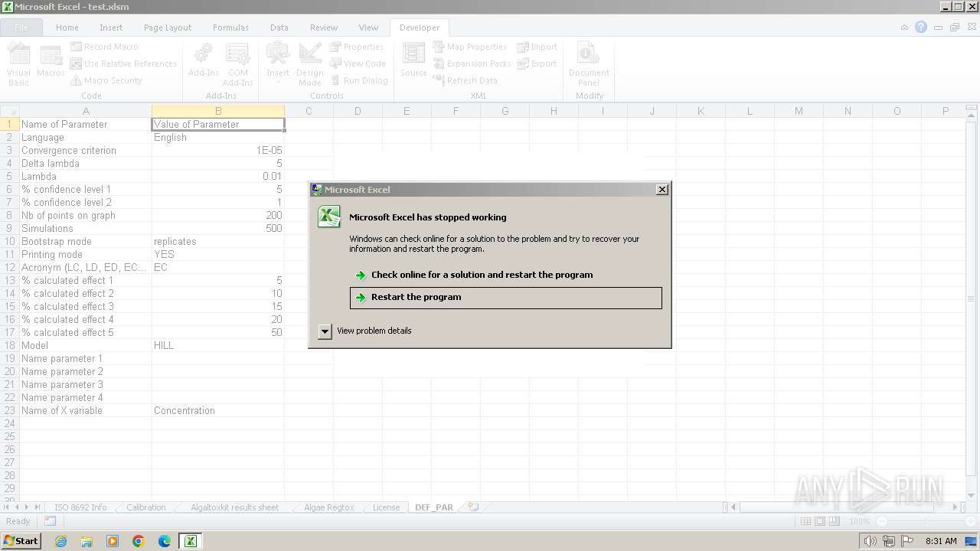Select column D header
This screenshot has width=980, height=551.
pyautogui.click(x=358, y=111)
